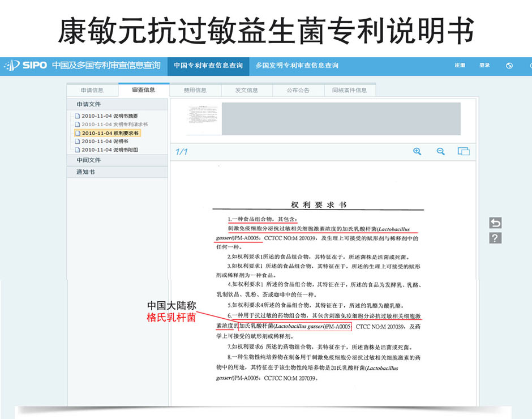The width and height of the screenshot is (532, 419).
Task: Click the 注册 link in the header
Action: pyautogui.click(x=460, y=65)
